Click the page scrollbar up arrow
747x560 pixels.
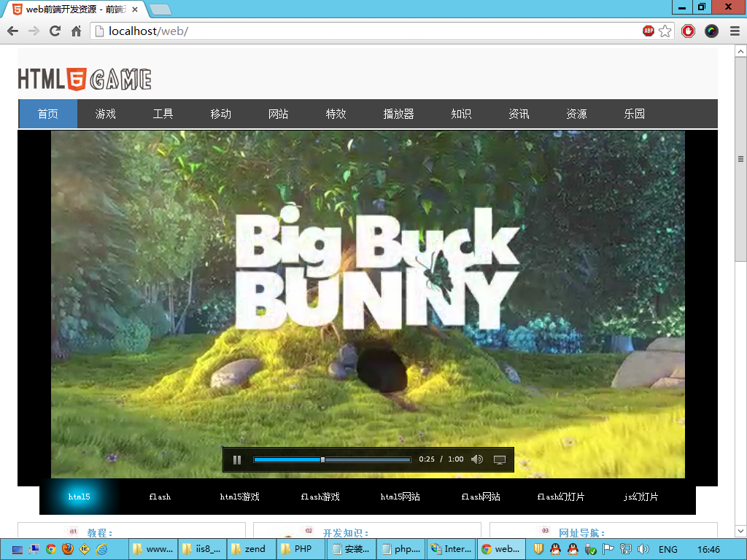[x=740, y=51]
